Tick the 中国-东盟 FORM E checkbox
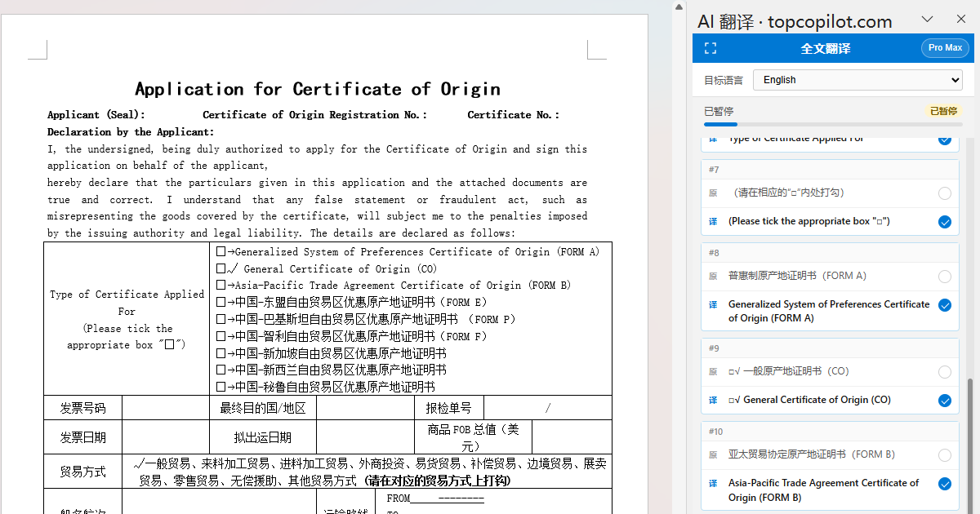Image resolution: width=980 pixels, height=514 pixels. click(220, 303)
